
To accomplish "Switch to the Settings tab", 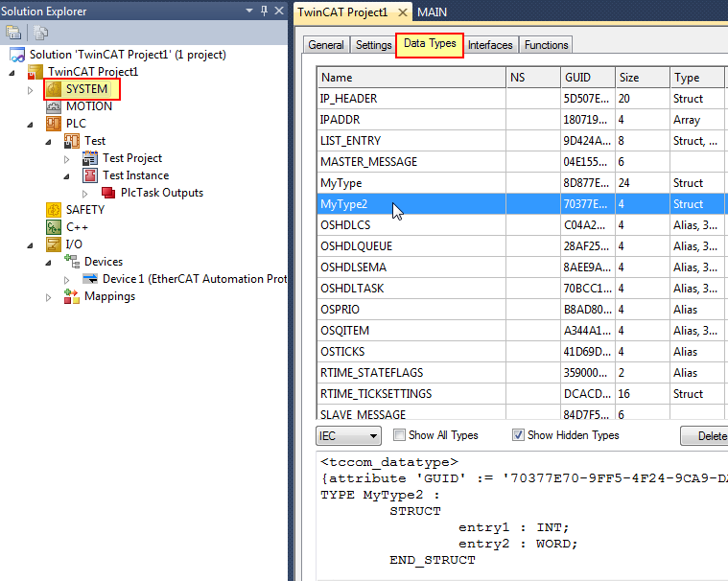I will 374,45.
